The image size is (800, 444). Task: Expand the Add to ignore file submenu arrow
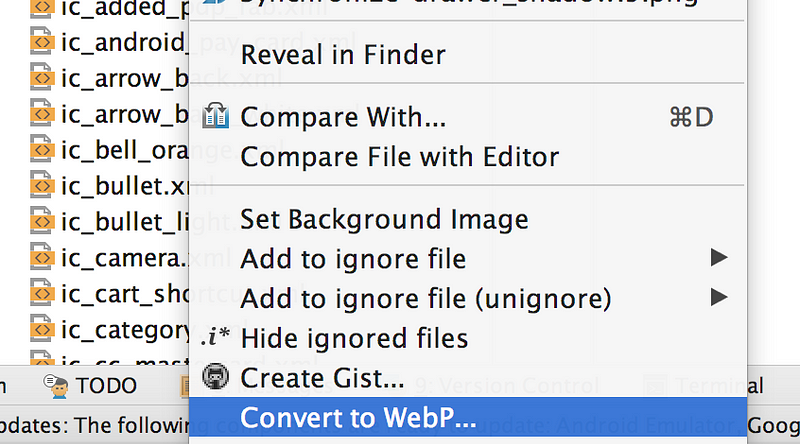coord(719,257)
